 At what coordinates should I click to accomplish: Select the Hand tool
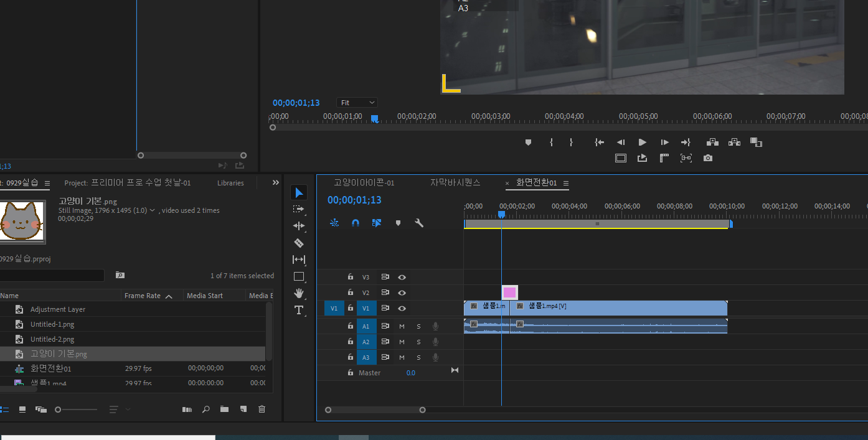[299, 293]
